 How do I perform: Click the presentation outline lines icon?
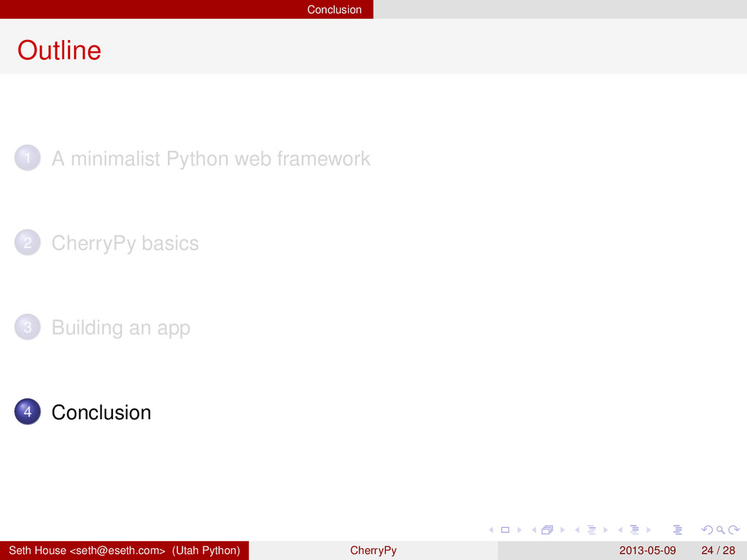tap(678, 530)
